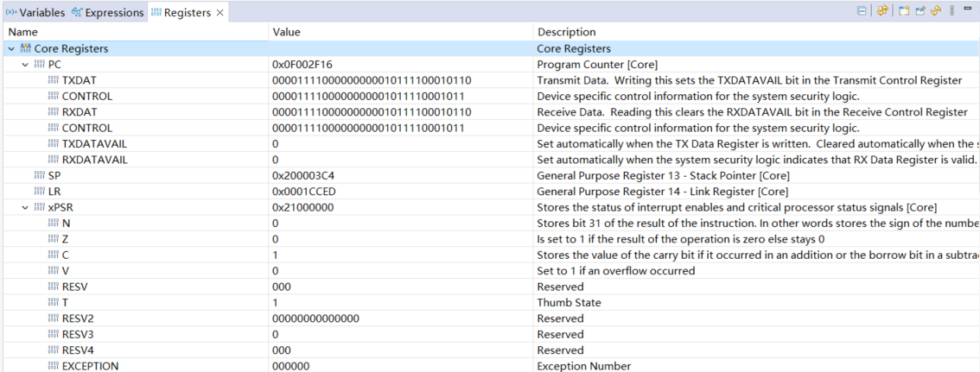Click the Description column header

[566, 32]
